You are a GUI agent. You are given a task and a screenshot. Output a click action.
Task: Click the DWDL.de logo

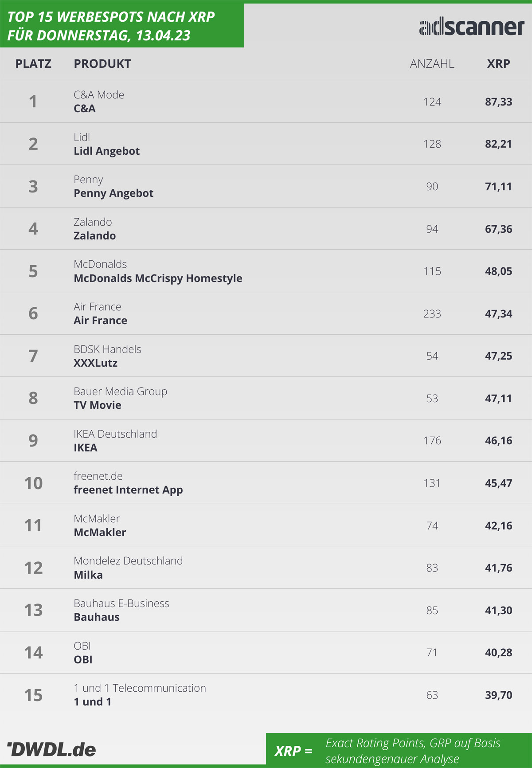pos(51,749)
